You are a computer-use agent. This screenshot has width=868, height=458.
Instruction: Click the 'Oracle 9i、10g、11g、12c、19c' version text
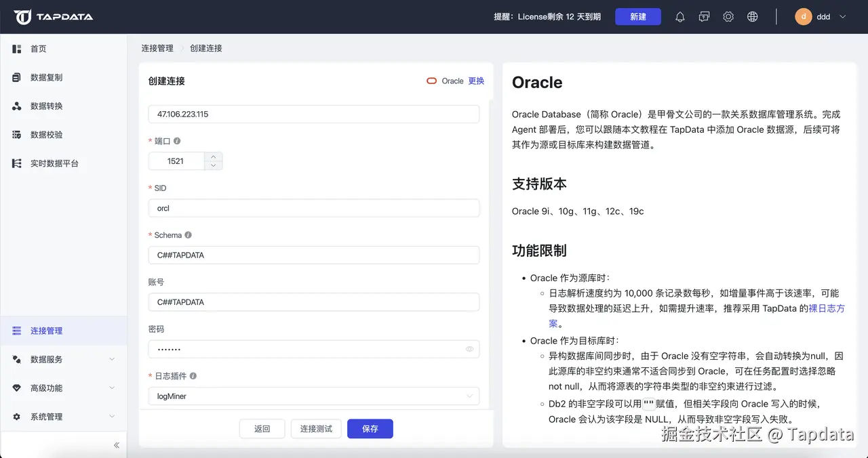click(578, 211)
